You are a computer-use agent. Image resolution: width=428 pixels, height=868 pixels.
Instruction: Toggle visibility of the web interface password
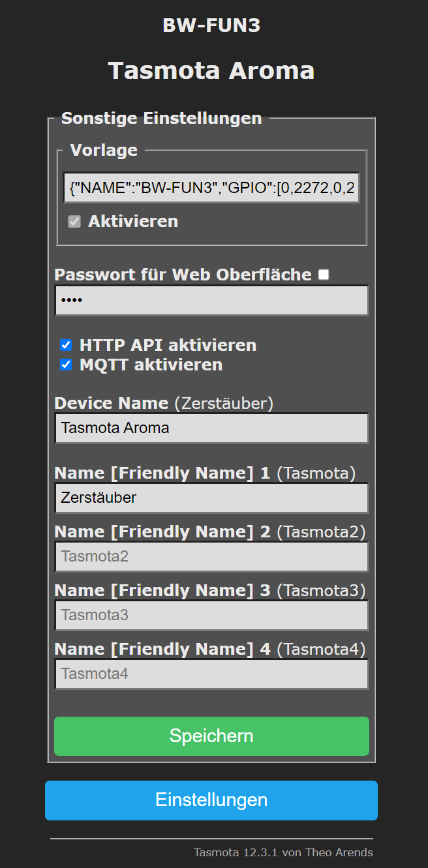click(x=324, y=274)
